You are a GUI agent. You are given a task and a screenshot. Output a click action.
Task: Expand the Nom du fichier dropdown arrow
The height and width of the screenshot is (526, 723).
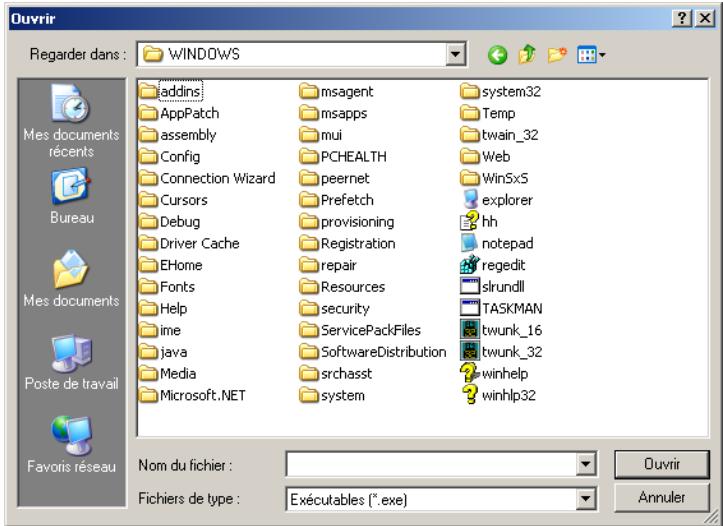[585, 464]
